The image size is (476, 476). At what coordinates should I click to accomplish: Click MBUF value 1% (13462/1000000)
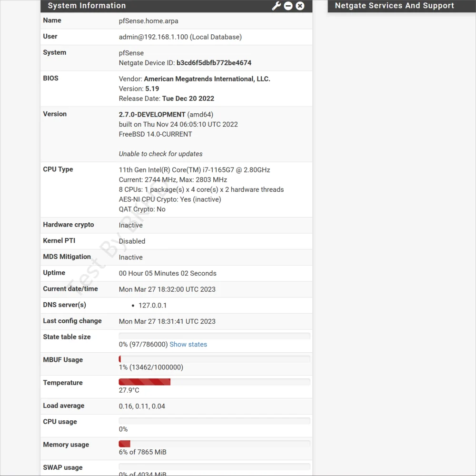click(x=151, y=367)
